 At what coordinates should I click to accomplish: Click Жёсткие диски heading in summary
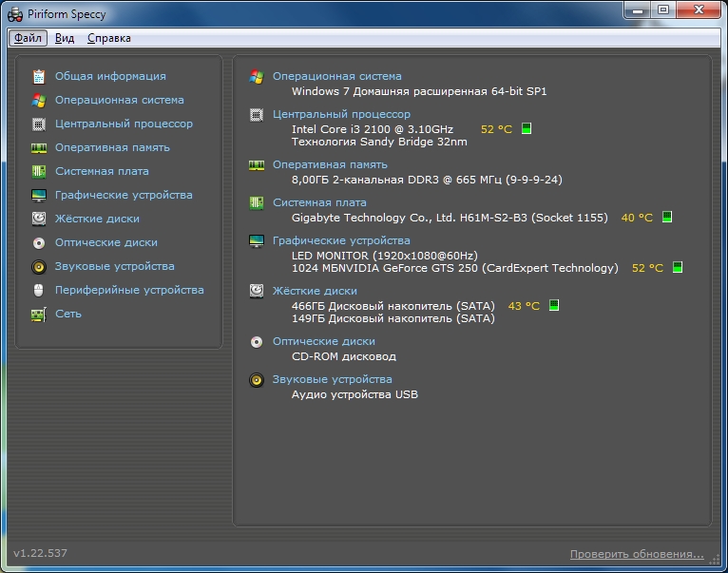coord(315,291)
